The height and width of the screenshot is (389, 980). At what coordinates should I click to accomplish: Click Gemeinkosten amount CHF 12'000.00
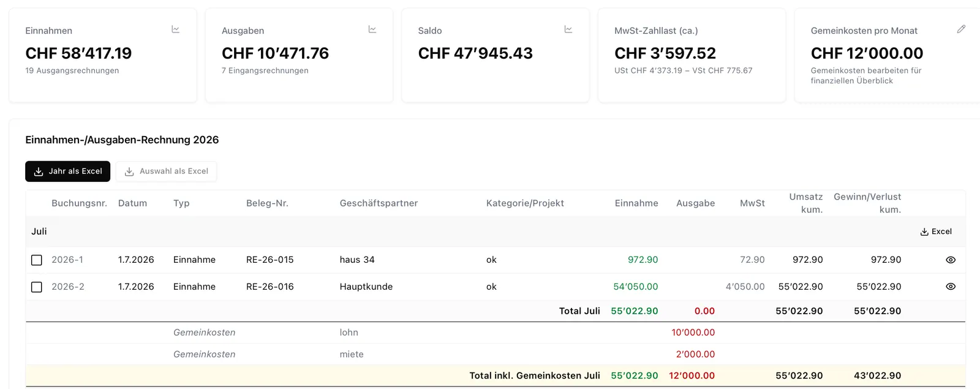(x=867, y=53)
